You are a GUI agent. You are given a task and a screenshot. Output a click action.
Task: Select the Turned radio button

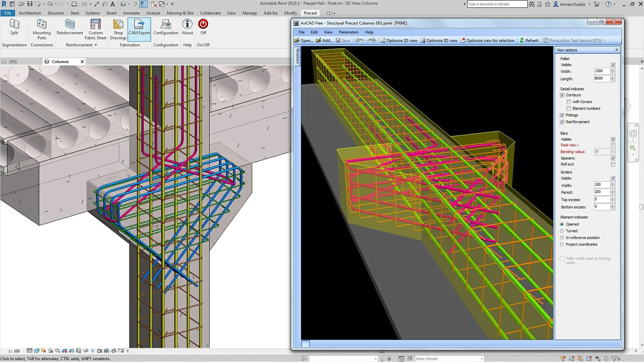click(562, 231)
